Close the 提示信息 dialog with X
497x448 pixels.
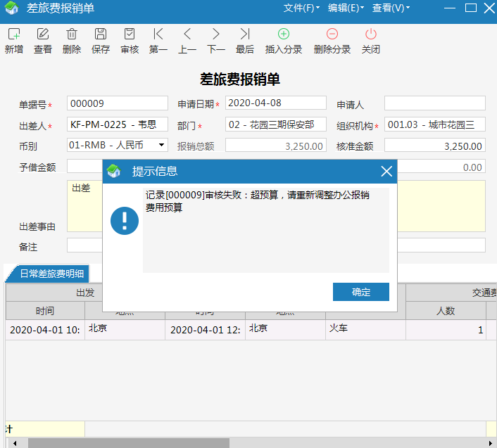coord(386,172)
